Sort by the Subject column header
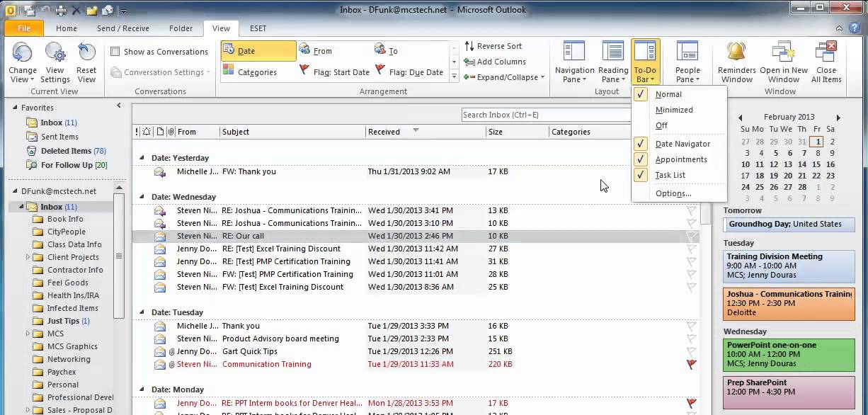This screenshot has height=415, width=868. point(292,132)
